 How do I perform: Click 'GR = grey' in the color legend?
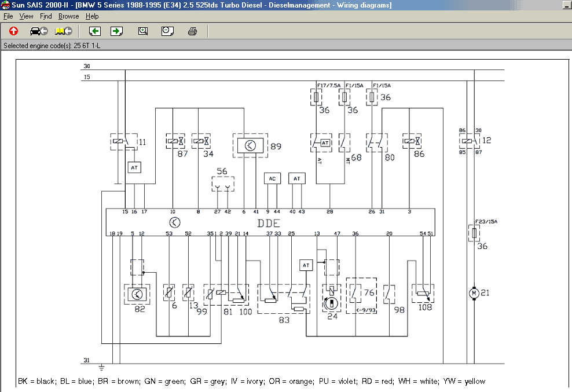(x=207, y=382)
